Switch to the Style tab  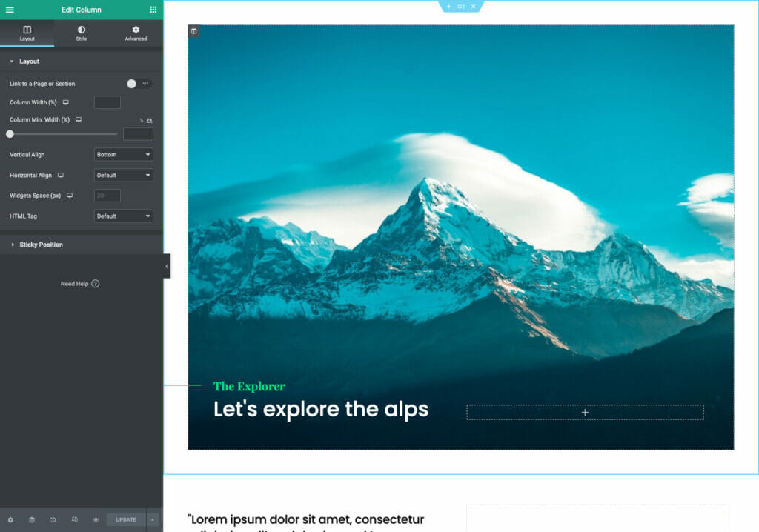pyautogui.click(x=82, y=33)
